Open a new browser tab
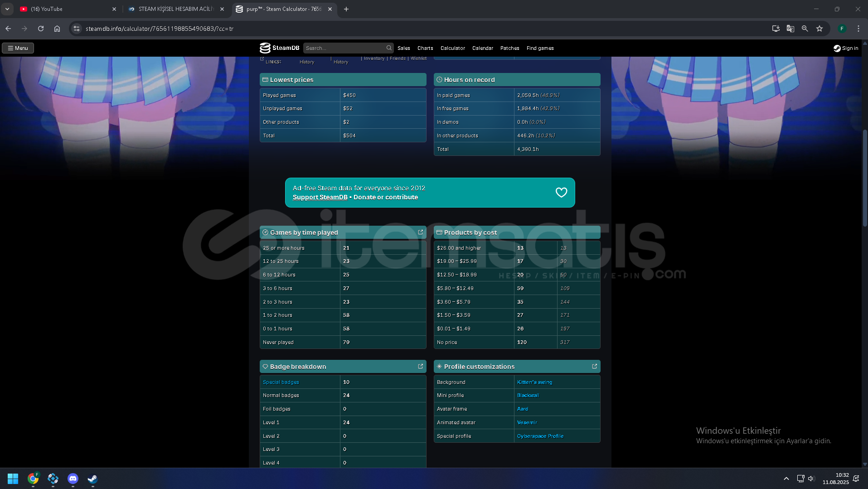 [x=346, y=9]
